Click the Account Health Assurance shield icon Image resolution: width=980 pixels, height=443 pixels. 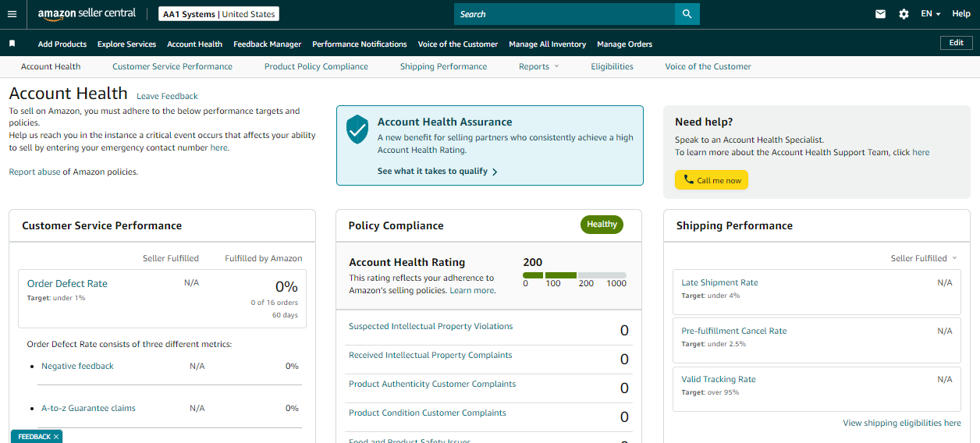(x=357, y=129)
